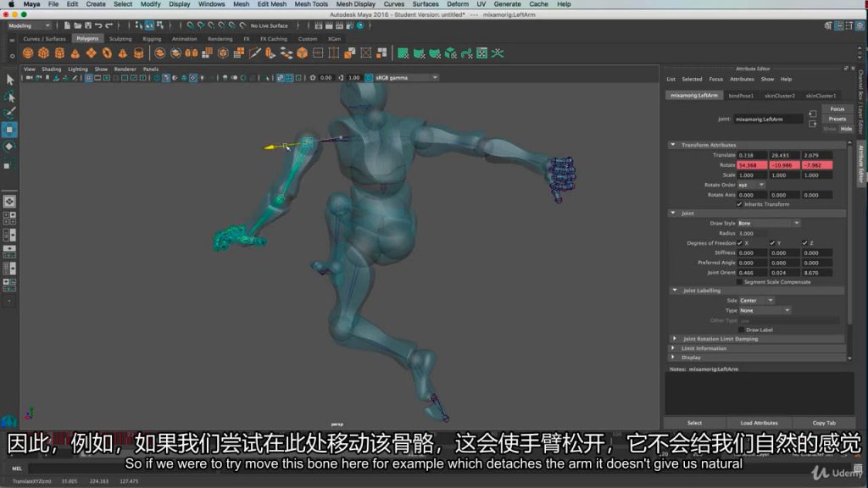Click the Copy Tab button
This screenshot has height=488, width=868.
(824, 423)
